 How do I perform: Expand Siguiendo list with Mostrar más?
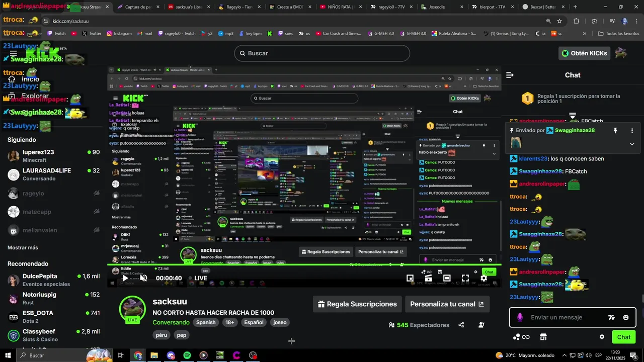pos(23,247)
